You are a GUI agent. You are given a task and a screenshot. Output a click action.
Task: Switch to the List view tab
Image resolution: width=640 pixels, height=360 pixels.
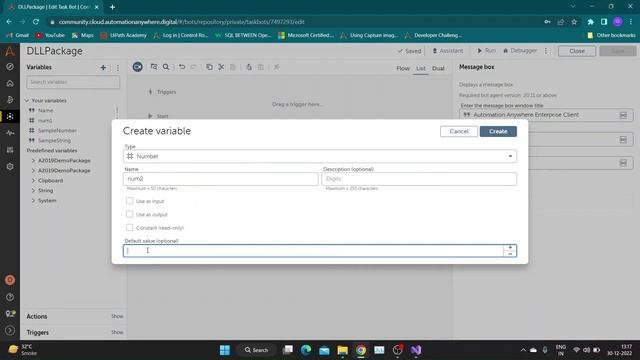point(421,69)
